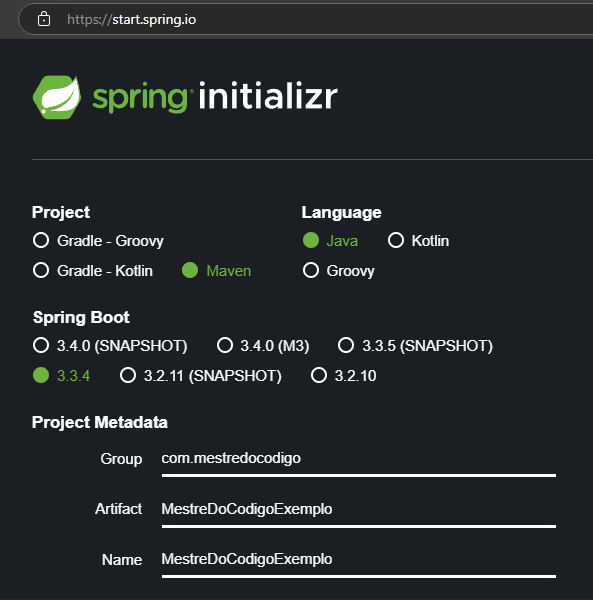This screenshot has width=593, height=600.
Task: Click the Language section heading
Action: click(x=341, y=213)
